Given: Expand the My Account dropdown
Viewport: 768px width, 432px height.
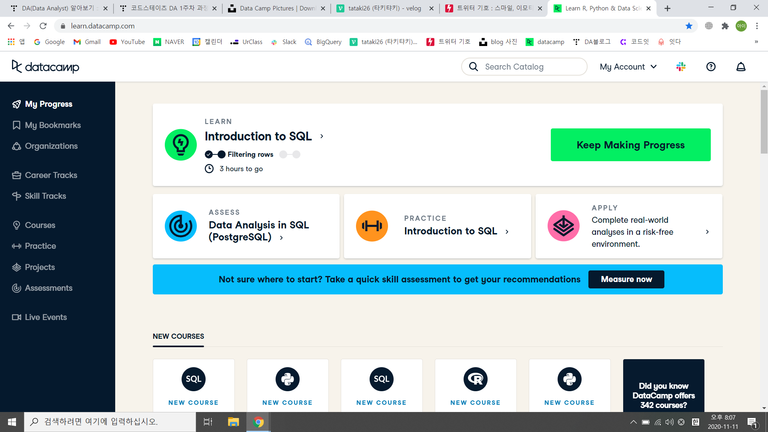Looking at the screenshot, I should (628, 67).
